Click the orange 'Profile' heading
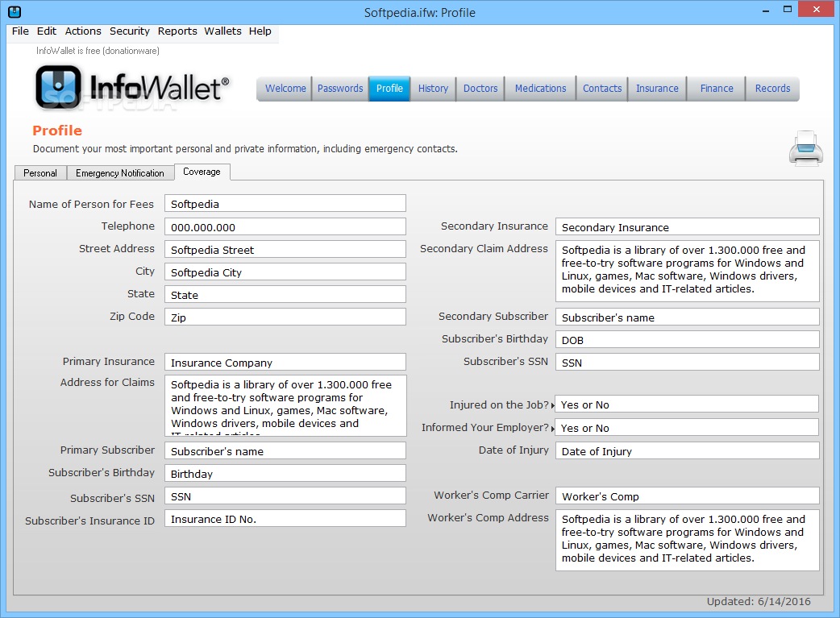 [x=57, y=131]
